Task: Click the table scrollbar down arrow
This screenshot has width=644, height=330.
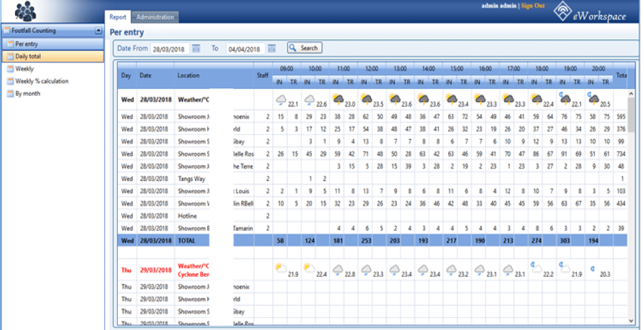Action: coord(631,321)
